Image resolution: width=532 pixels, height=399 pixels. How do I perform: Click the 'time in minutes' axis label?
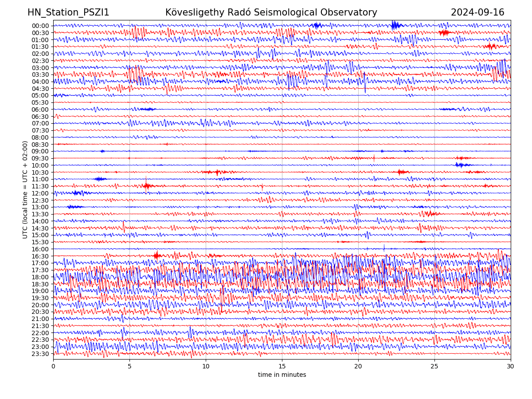tap(282, 375)
